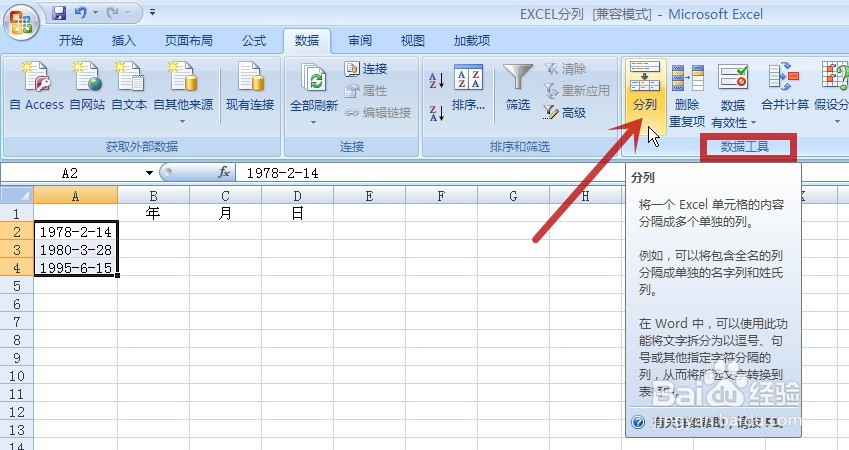Click the Redo arrow icon

coord(113,12)
